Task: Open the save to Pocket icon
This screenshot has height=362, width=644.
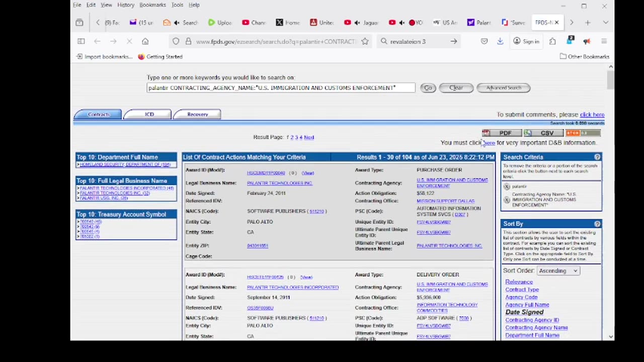Action: click(484, 41)
